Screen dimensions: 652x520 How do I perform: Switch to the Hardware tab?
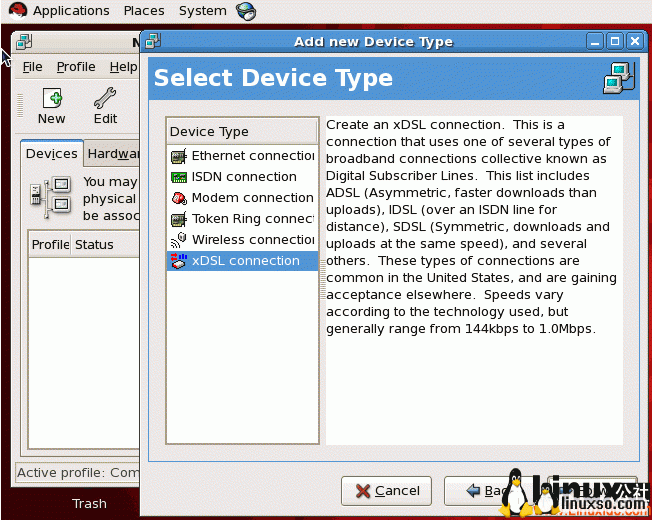pos(112,154)
